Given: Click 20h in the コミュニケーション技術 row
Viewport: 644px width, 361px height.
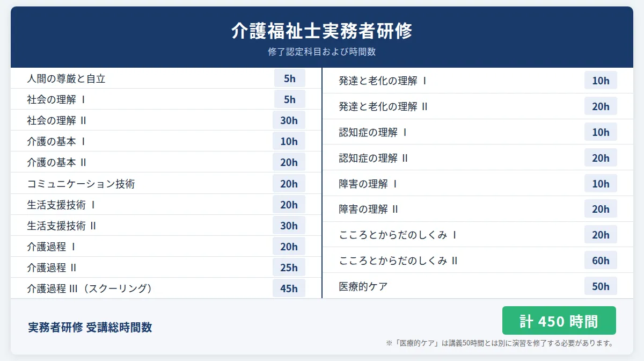Looking at the screenshot, I should (289, 184).
